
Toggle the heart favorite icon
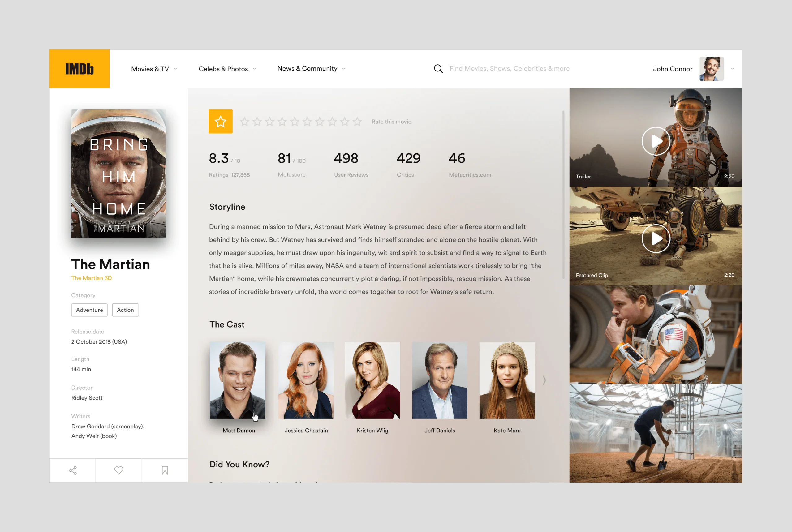tap(119, 470)
